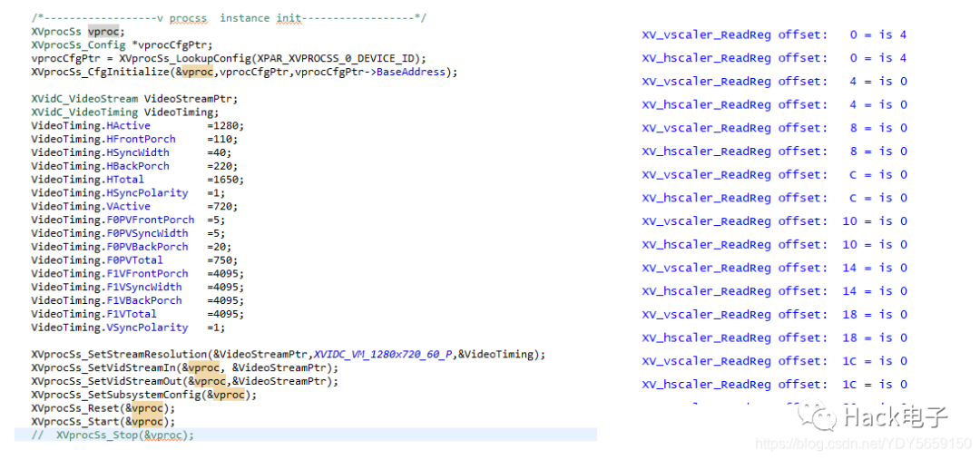Click the VideoTiming.F1VFrontPorch =4095 line
Image resolution: width=980 pixels, height=460 pixels.
click(138, 274)
